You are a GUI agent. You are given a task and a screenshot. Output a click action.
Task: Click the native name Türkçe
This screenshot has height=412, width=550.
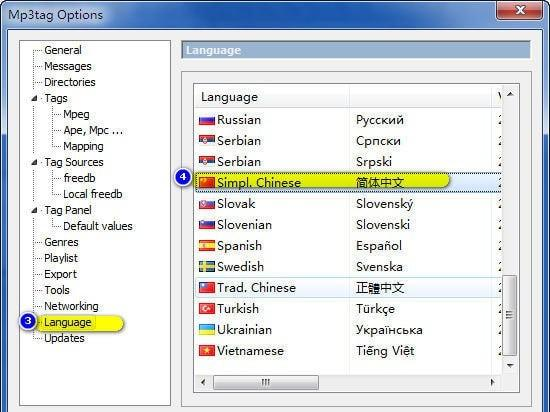pos(375,309)
